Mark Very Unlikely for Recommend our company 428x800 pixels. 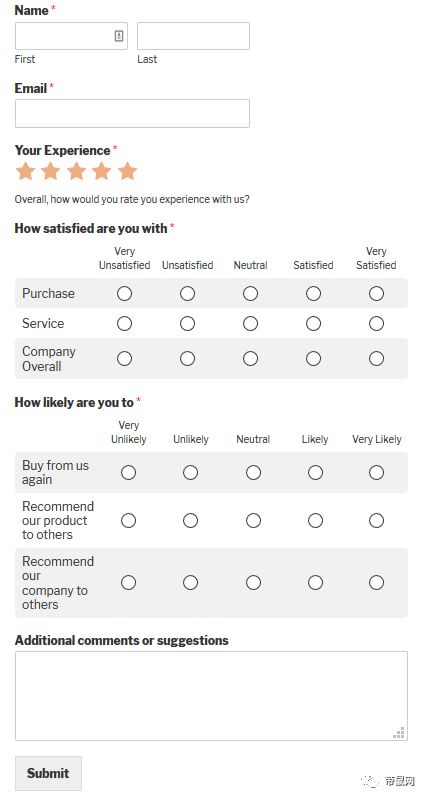[128, 582]
